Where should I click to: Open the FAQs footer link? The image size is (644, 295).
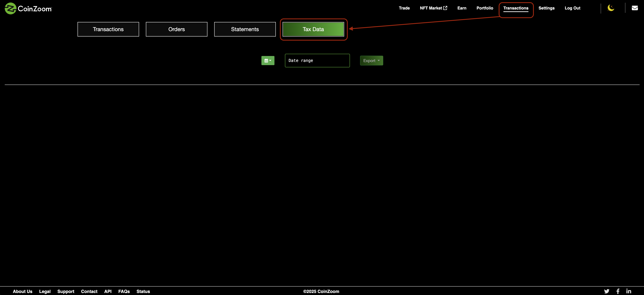pyautogui.click(x=124, y=291)
